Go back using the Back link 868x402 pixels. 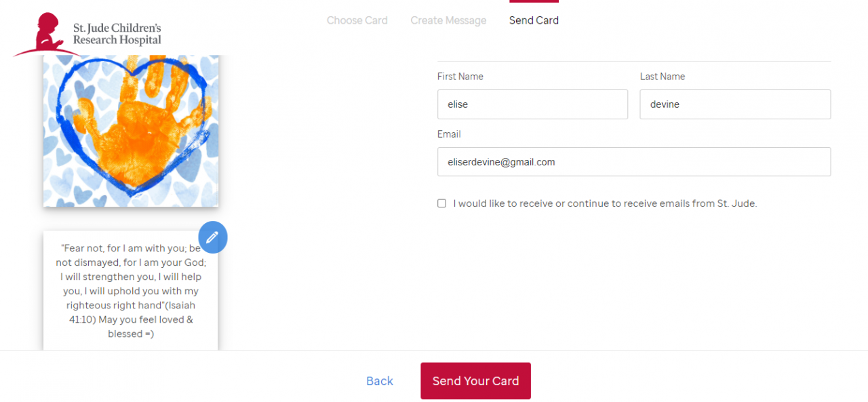(380, 381)
